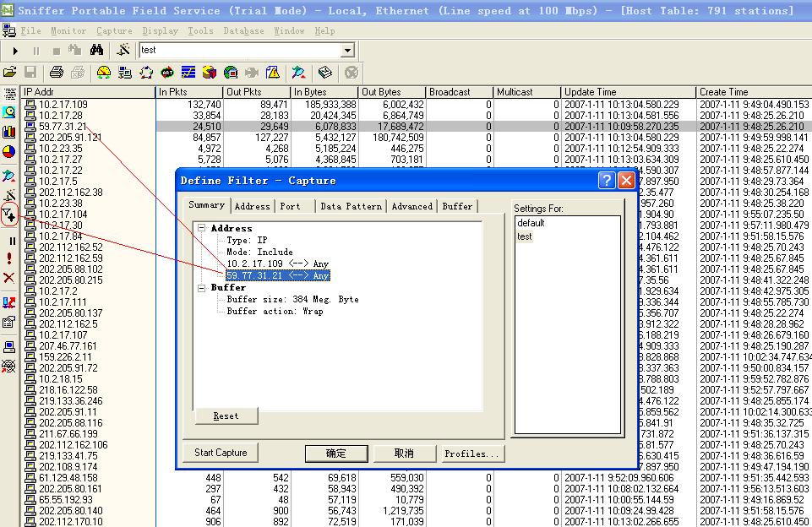Click the Start Capture button

click(221, 453)
